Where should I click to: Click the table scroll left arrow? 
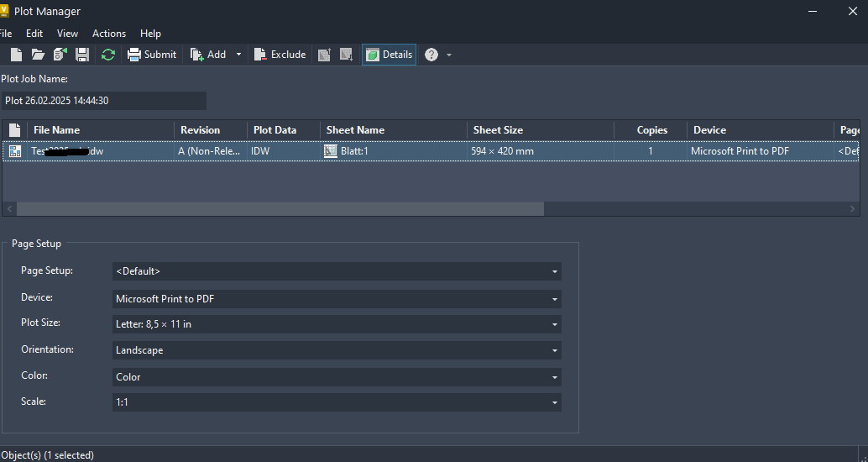coord(9,209)
